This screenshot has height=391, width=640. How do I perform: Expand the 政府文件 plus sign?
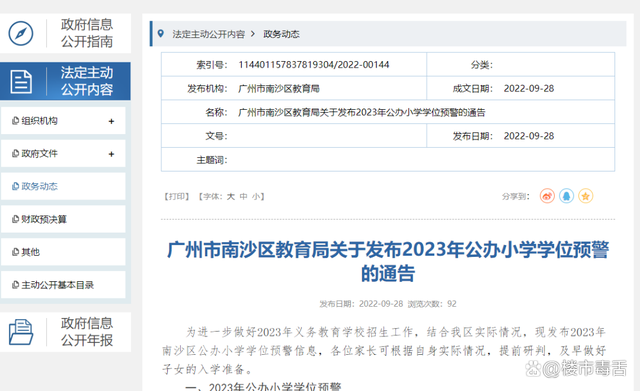[111, 154]
